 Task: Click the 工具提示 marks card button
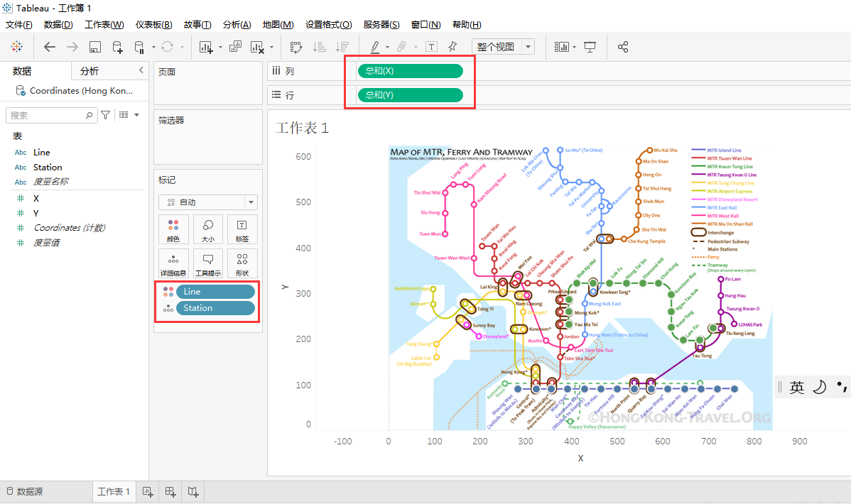click(208, 264)
